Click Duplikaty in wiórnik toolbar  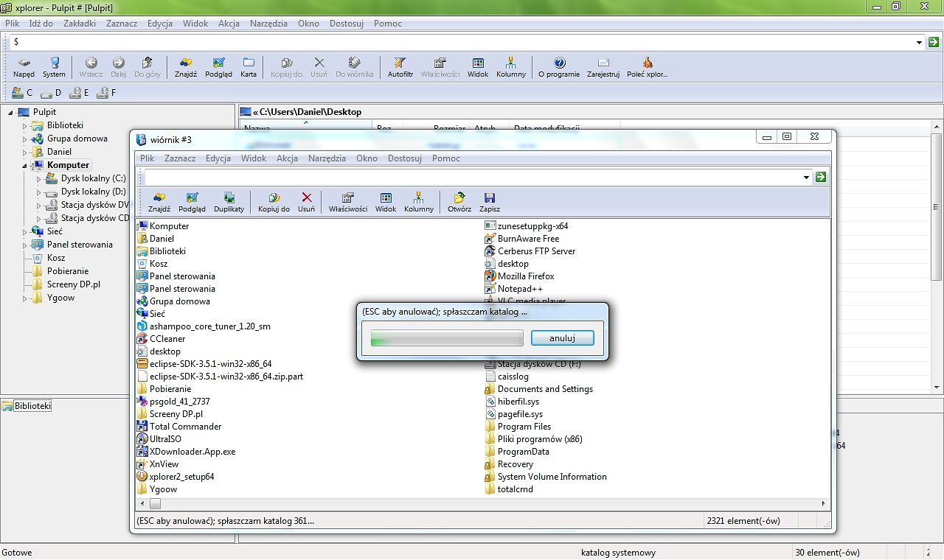pos(229,203)
